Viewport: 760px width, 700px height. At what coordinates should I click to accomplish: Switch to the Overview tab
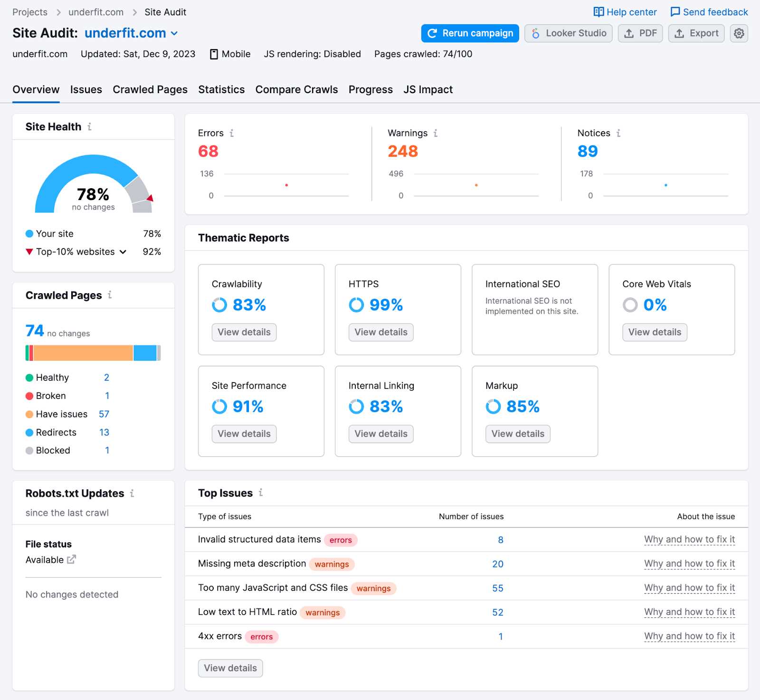tap(36, 89)
